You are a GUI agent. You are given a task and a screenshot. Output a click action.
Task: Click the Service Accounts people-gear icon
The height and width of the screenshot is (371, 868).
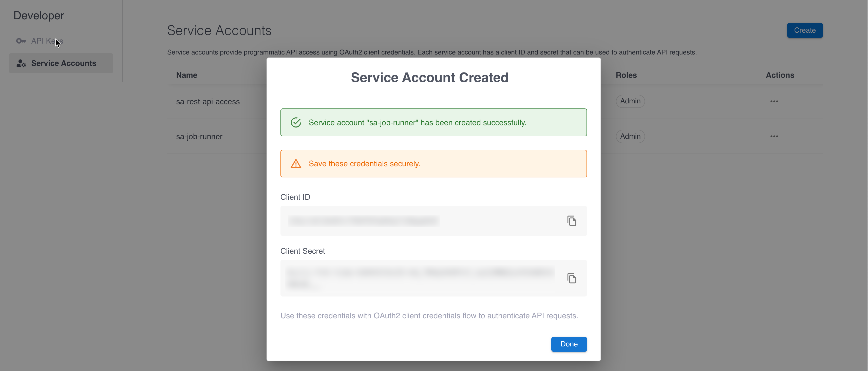(21, 63)
